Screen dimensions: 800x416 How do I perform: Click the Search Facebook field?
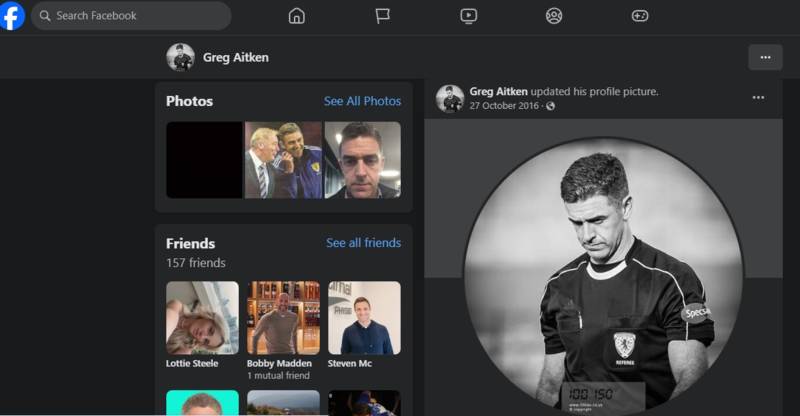130,16
